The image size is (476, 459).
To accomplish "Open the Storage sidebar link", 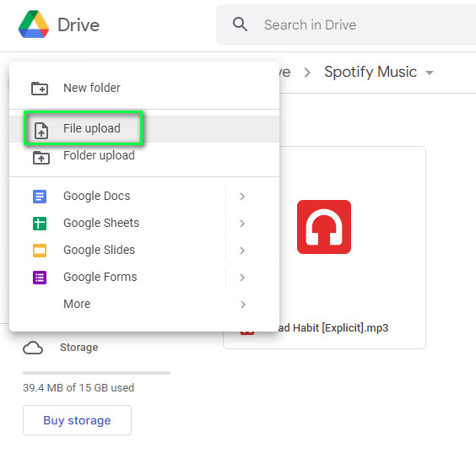I will pyautogui.click(x=79, y=348).
